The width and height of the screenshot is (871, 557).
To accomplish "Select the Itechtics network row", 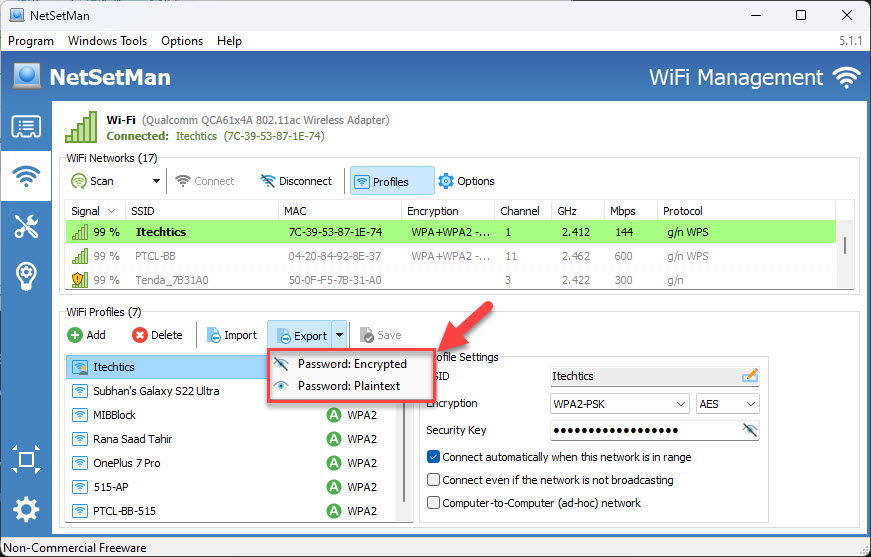I will [x=451, y=232].
